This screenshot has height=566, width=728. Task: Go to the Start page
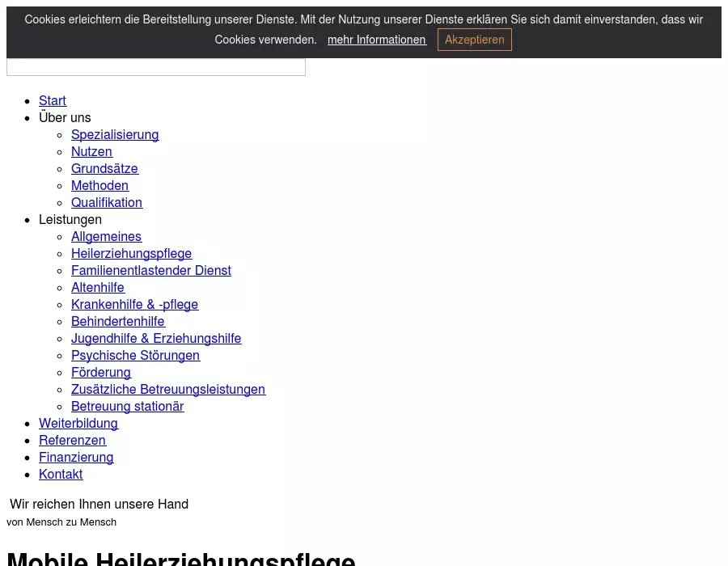53,100
